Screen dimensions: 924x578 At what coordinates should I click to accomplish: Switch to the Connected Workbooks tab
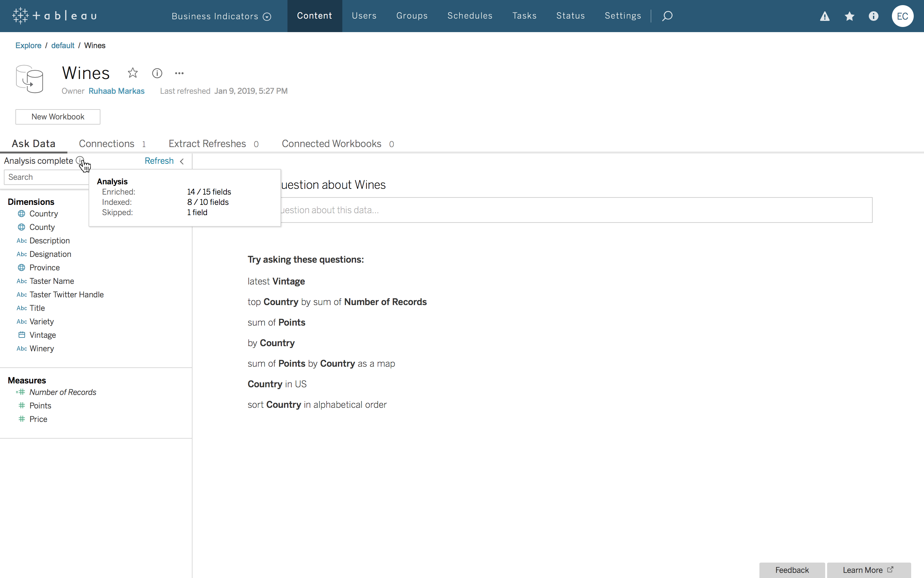tap(338, 144)
